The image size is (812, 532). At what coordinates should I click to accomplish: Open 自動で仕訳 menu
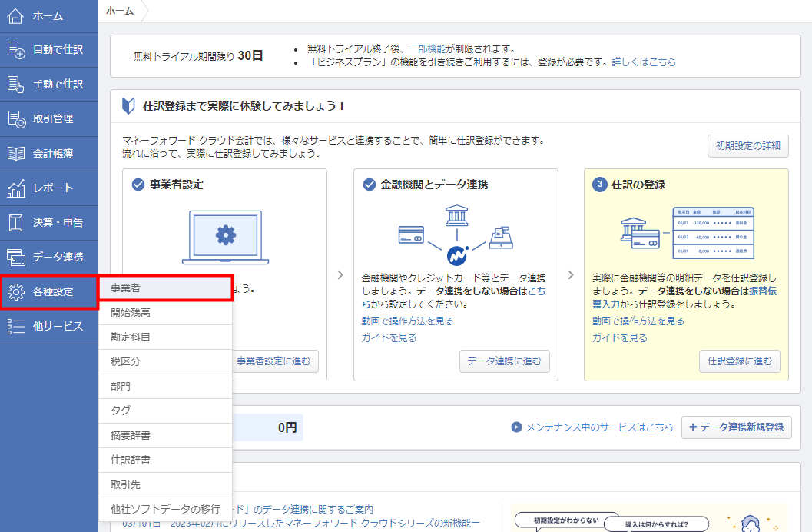[48, 50]
